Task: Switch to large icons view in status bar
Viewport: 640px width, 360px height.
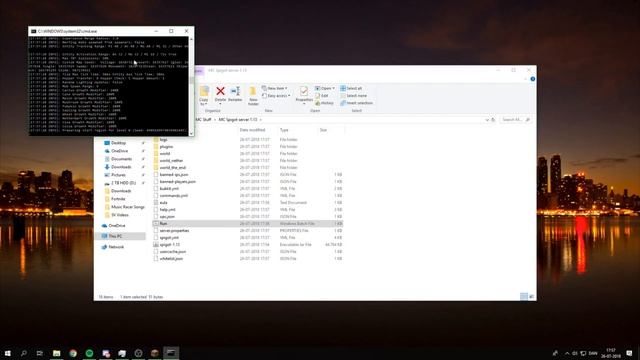Action: (531, 296)
